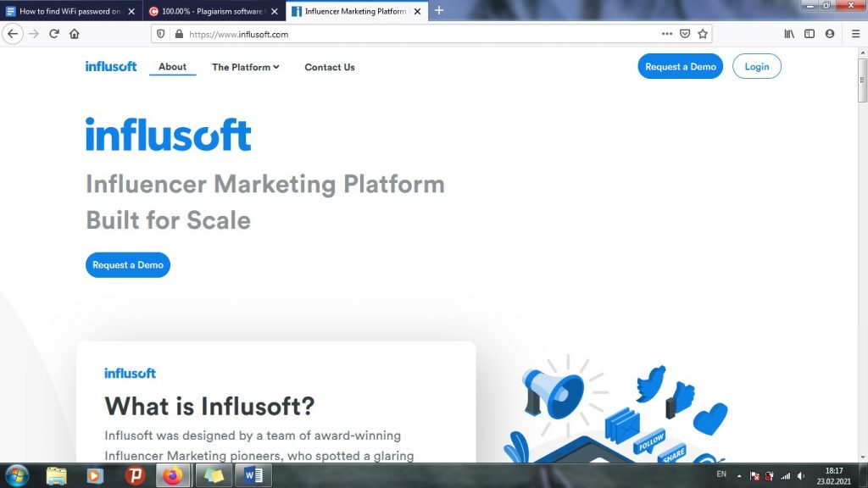Open the sticky notes taskbar app

[x=213, y=476]
